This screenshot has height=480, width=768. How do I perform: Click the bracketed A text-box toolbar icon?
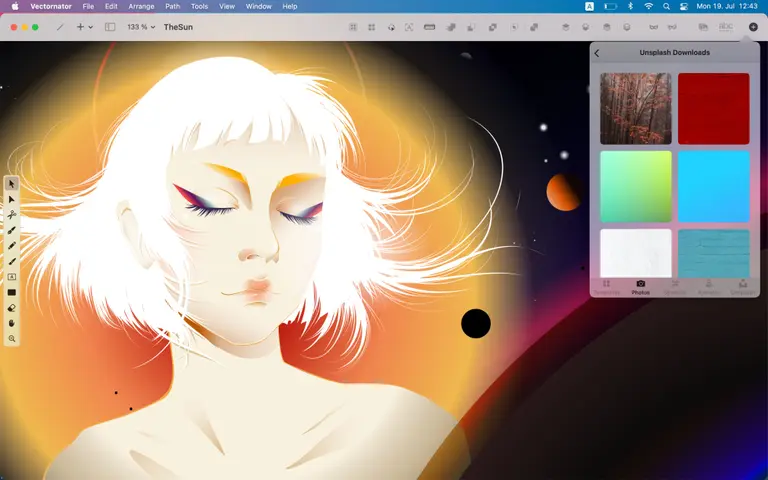click(x=409, y=27)
